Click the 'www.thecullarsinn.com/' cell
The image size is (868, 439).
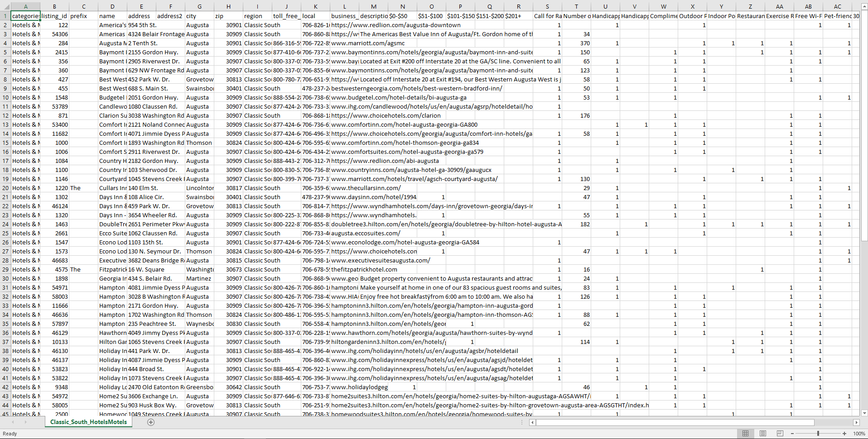[344, 188]
